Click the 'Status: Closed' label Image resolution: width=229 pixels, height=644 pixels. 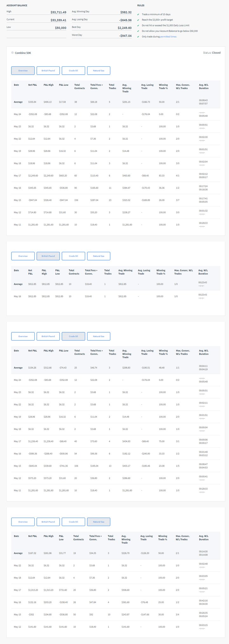[212, 53]
